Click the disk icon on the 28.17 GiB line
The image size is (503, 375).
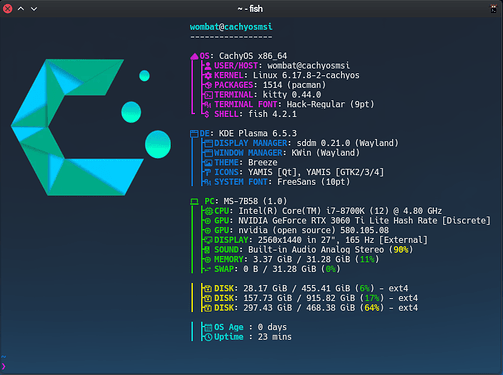[x=208, y=288]
